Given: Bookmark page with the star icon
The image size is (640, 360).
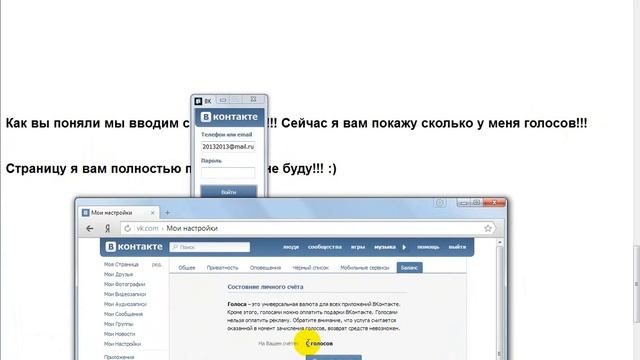Looking at the screenshot, I should coord(488,229).
